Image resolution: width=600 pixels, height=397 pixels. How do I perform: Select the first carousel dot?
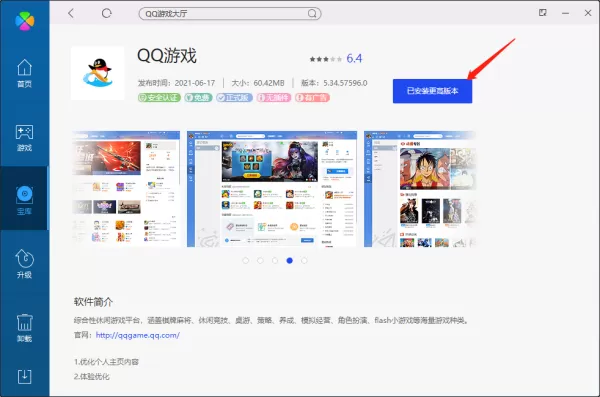click(246, 260)
